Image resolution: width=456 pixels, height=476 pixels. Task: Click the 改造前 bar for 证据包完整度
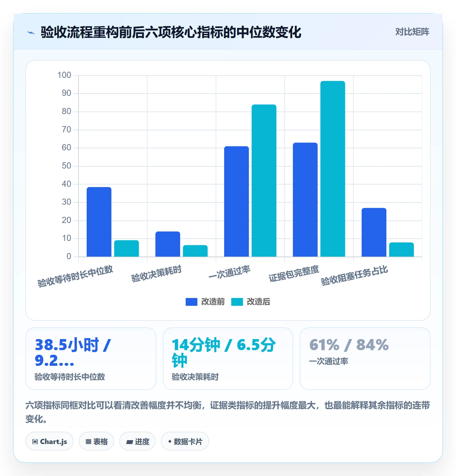point(305,200)
